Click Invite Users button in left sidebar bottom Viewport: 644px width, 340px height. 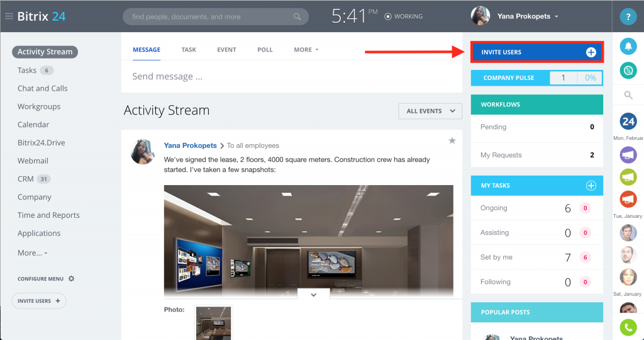click(38, 301)
